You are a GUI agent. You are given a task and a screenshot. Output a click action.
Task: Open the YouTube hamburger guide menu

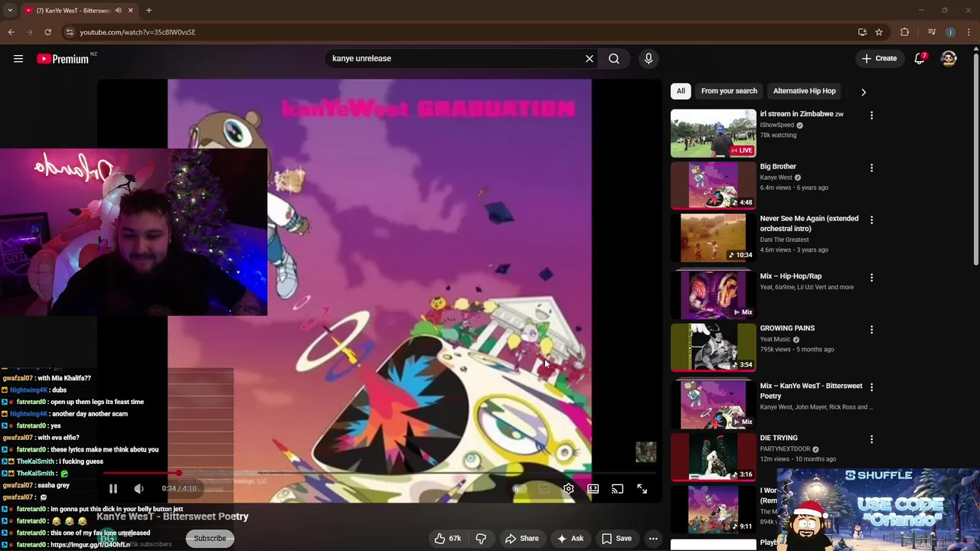tap(18, 59)
